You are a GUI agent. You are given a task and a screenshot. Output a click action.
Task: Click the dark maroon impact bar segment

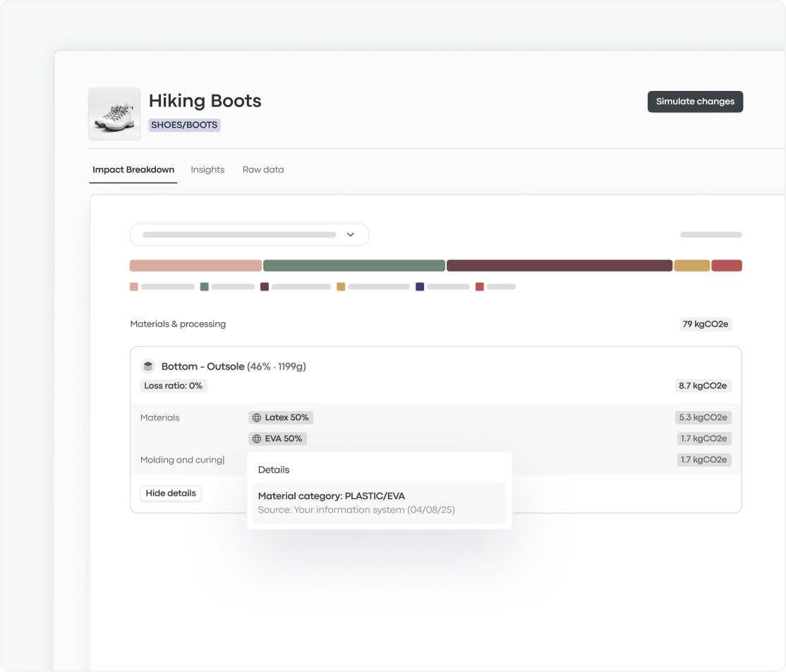pyautogui.click(x=559, y=266)
